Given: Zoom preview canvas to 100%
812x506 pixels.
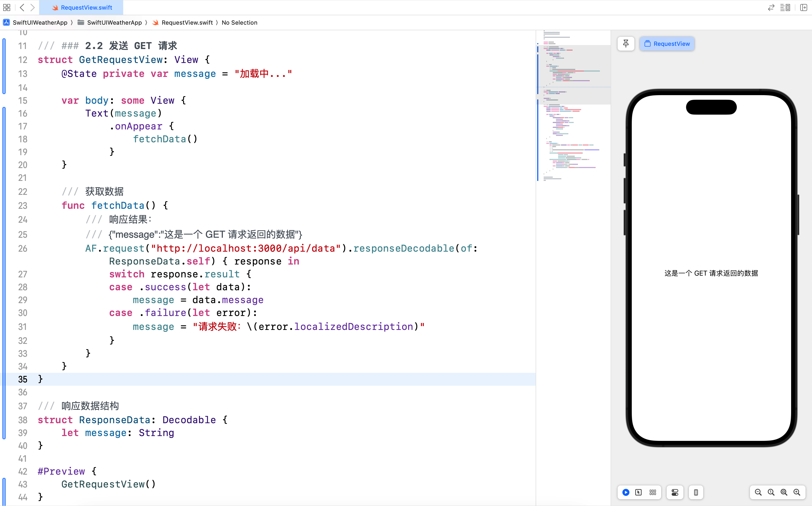Looking at the screenshot, I should [771, 492].
